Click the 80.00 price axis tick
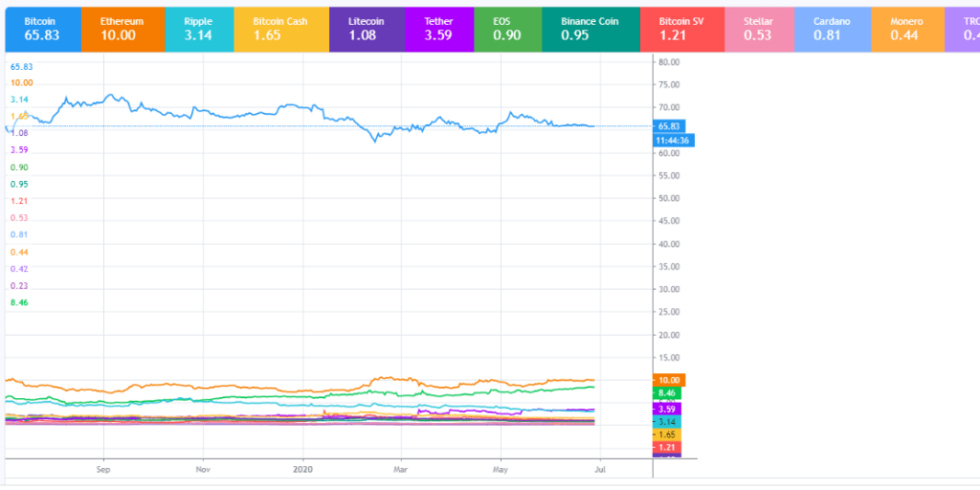 (x=669, y=62)
